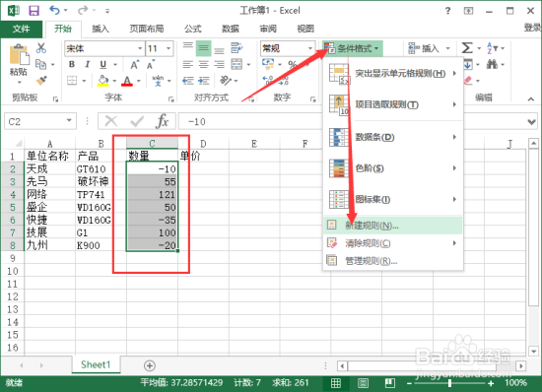Click the Find binoculars icon
The height and width of the screenshot is (392, 542).
pos(492,64)
